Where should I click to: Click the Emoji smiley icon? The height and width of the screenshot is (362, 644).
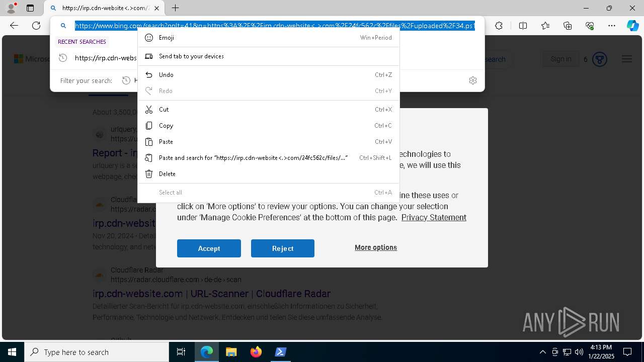coord(149,38)
